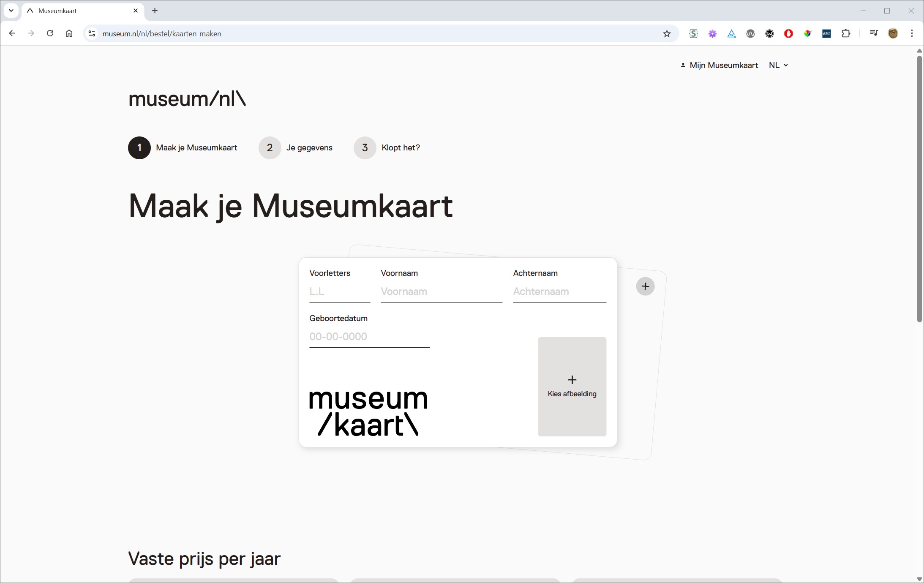The width and height of the screenshot is (924, 583).
Task: Add another card with plus button
Action: pyautogui.click(x=645, y=286)
